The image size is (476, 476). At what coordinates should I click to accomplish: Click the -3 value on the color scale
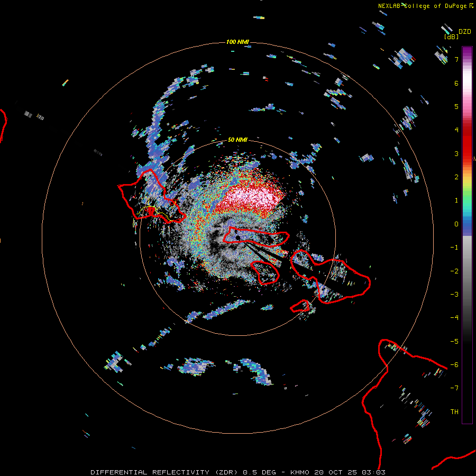[454, 295]
